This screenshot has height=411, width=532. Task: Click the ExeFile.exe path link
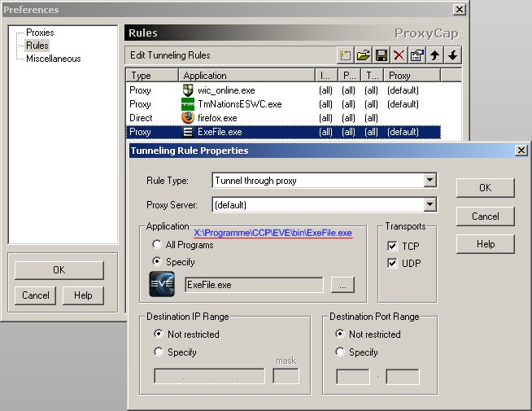[x=273, y=233]
